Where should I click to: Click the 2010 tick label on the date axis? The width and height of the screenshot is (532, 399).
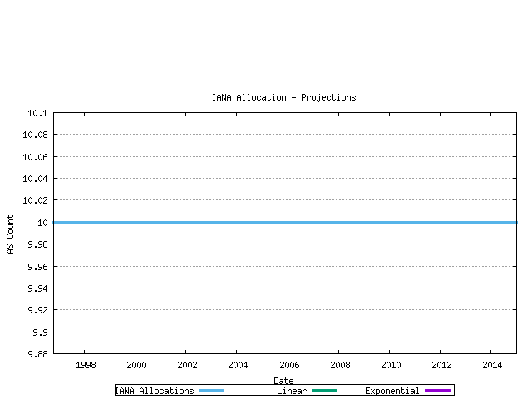pyautogui.click(x=390, y=365)
